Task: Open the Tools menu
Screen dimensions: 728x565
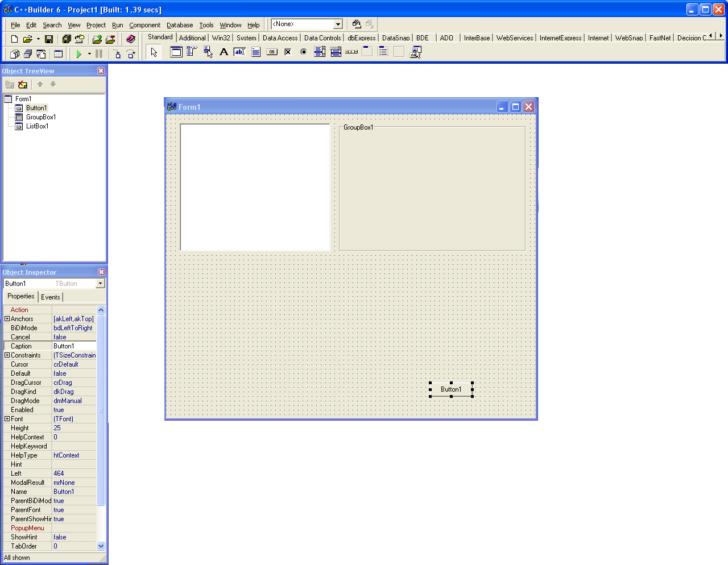Action: click(206, 25)
